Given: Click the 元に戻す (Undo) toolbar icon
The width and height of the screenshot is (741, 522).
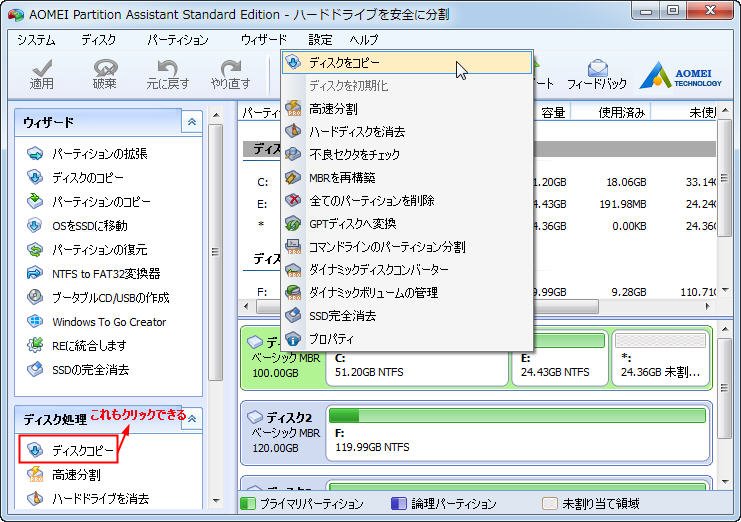Looking at the screenshot, I should pyautogui.click(x=167, y=68).
